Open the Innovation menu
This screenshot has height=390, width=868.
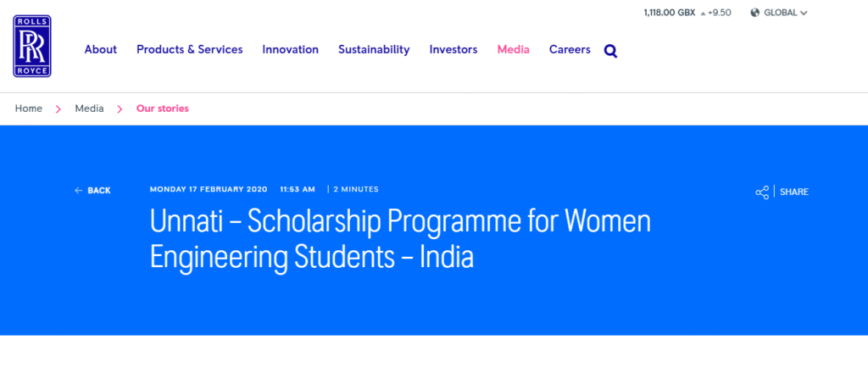290,49
